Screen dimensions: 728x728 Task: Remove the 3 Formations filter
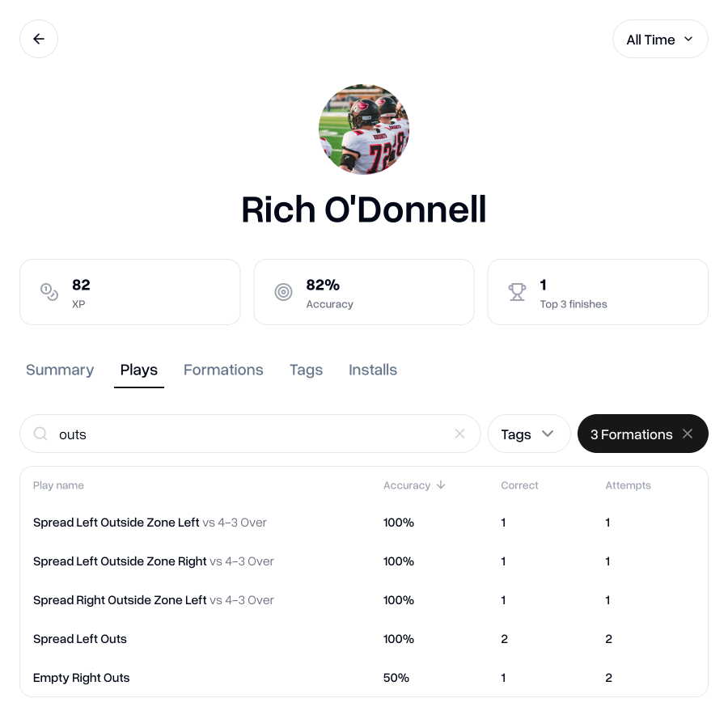[x=688, y=434]
